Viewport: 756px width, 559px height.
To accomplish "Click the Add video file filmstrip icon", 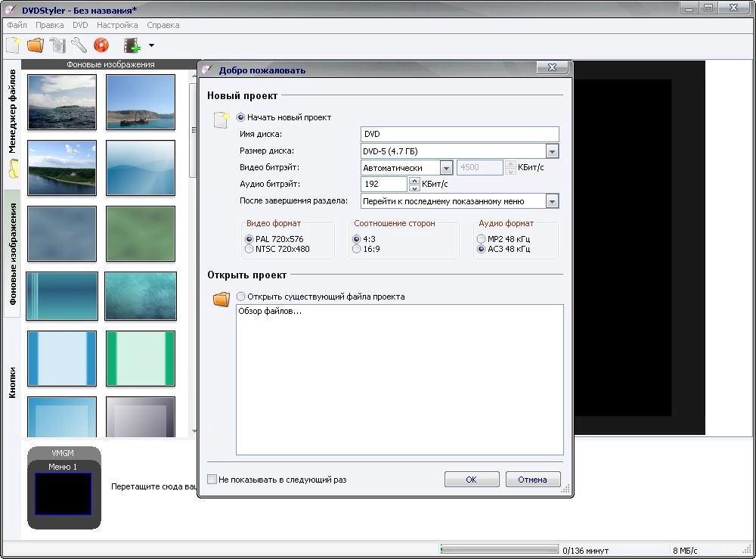I will (132, 45).
